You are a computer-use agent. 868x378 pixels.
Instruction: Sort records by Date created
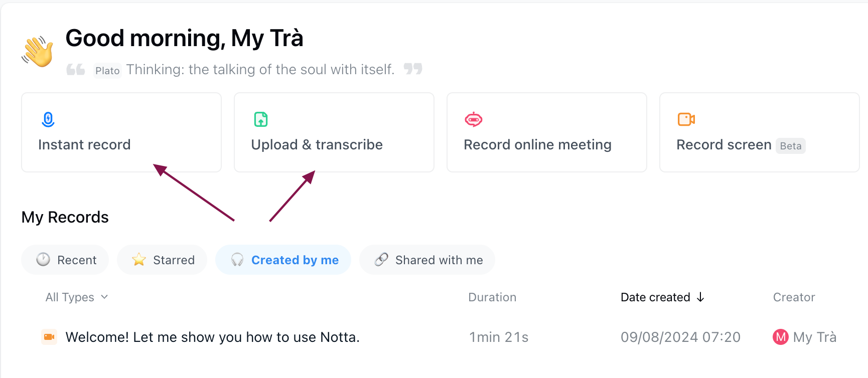(x=655, y=297)
